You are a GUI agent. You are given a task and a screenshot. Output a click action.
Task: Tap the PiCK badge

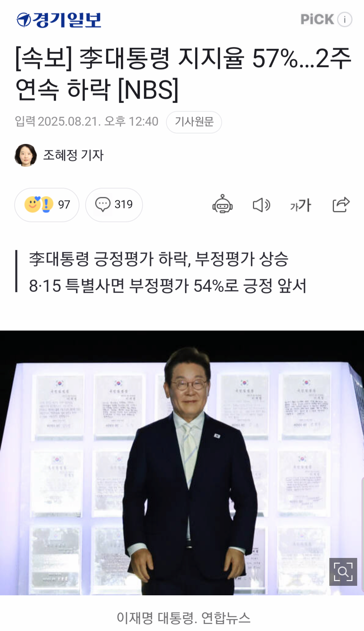(x=317, y=19)
